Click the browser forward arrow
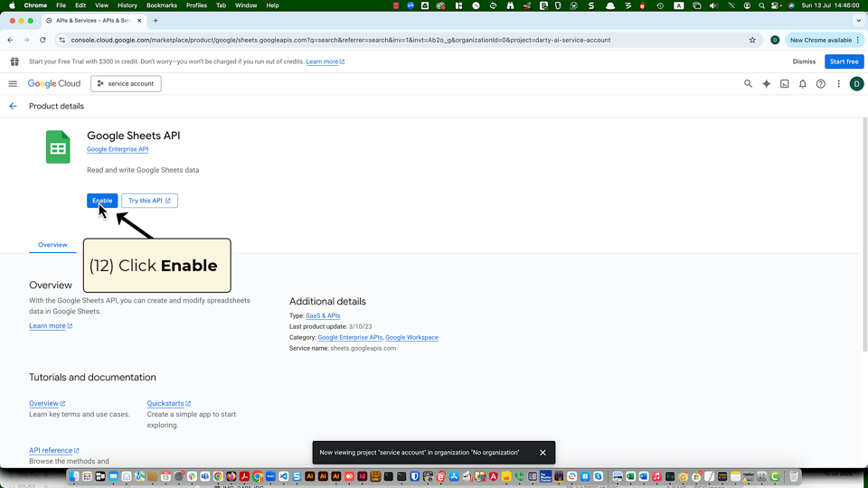868x488 pixels. tap(26, 40)
